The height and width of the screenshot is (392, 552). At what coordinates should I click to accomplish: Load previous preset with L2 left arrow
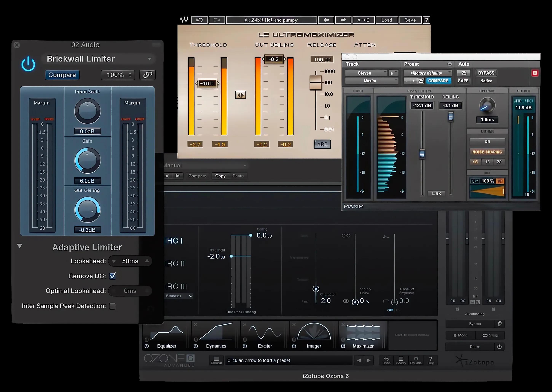pyautogui.click(x=326, y=20)
